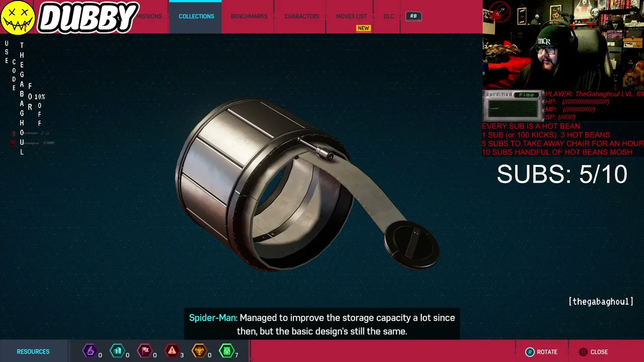The image size is (644, 362).
Task: Click the MP bar line in overlay
Action: 571,109
